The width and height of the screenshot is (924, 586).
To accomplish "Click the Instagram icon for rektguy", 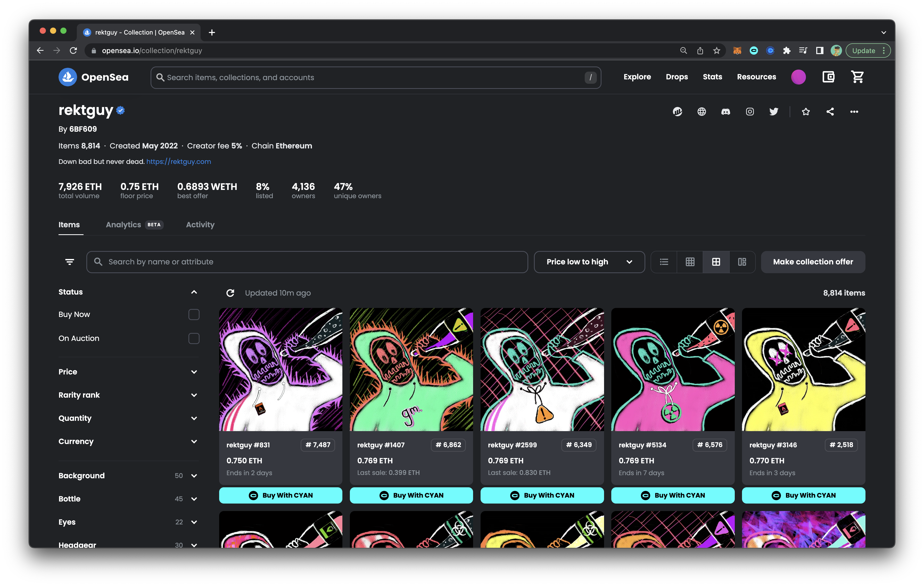I will (749, 112).
